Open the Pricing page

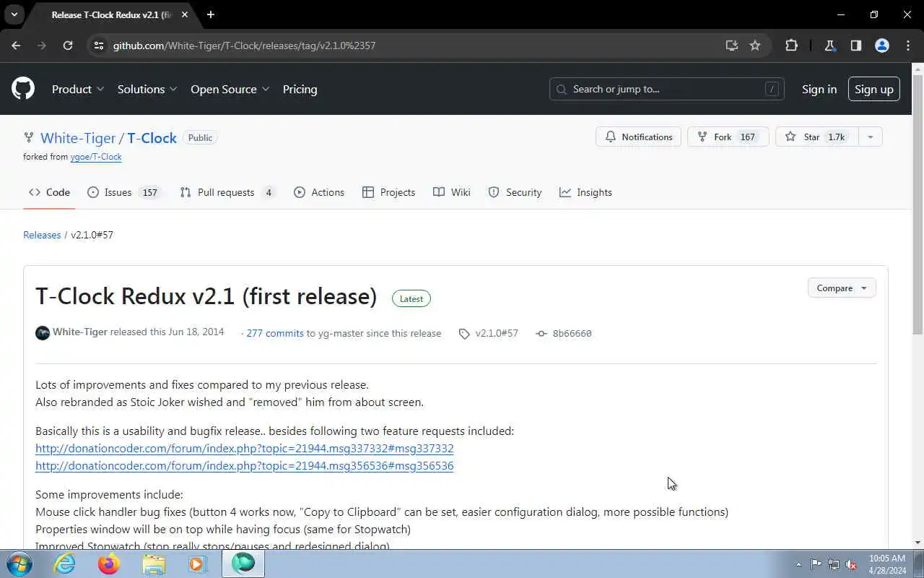click(300, 89)
